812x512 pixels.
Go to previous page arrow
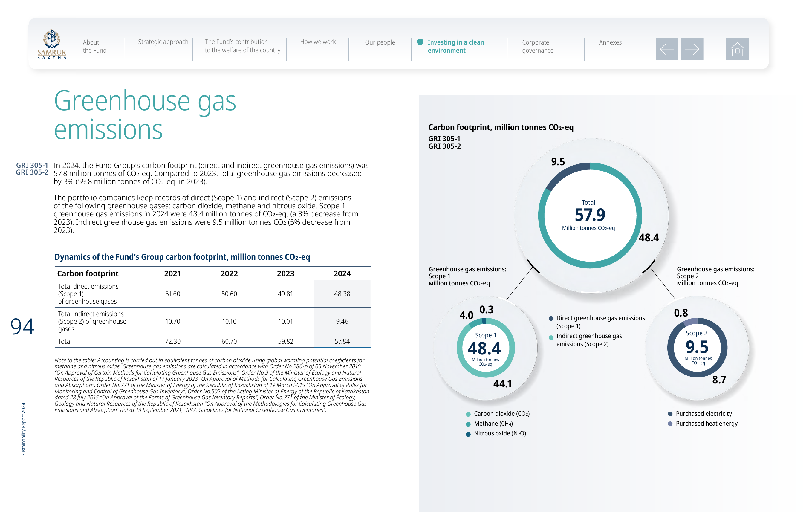click(667, 49)
